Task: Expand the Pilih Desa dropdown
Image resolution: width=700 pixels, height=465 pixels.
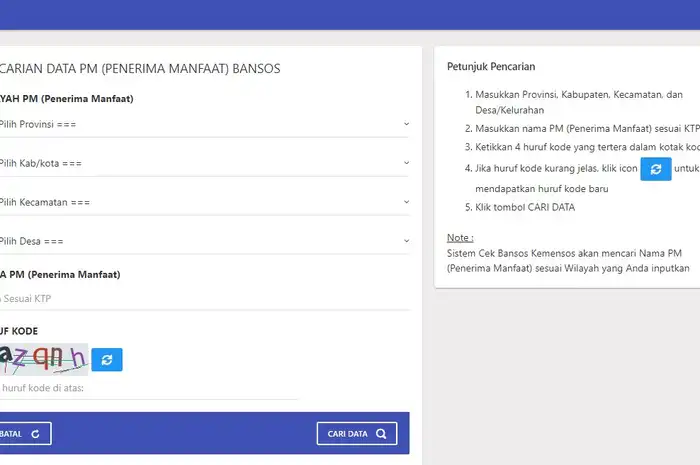Action: click(x=204, y=241)
